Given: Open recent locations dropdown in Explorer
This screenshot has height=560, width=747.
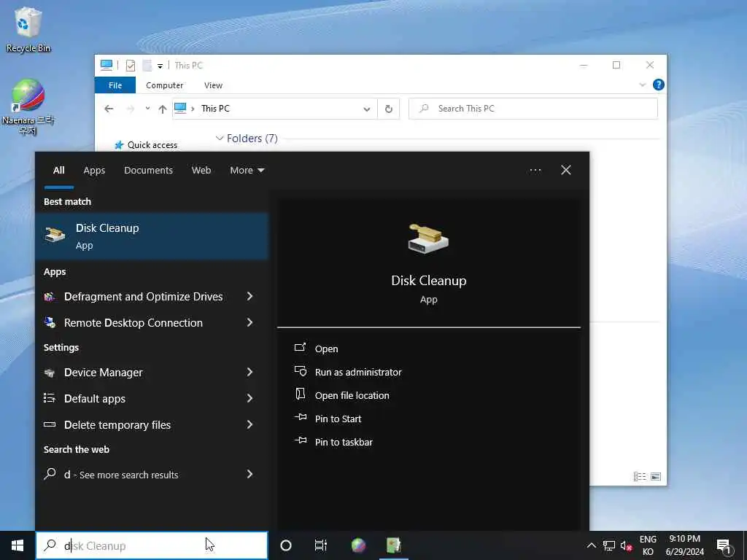Looking at the screenshot, I should tap(147, 109).
